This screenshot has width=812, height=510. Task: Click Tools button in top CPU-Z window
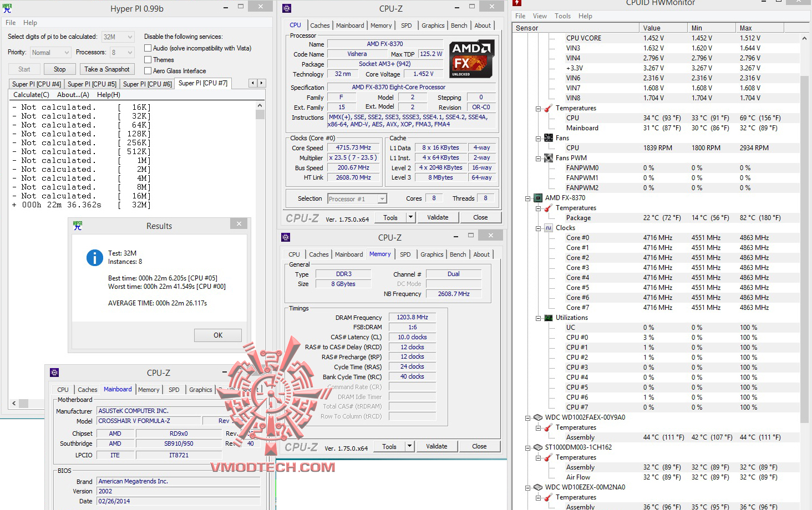coord(390,217)
